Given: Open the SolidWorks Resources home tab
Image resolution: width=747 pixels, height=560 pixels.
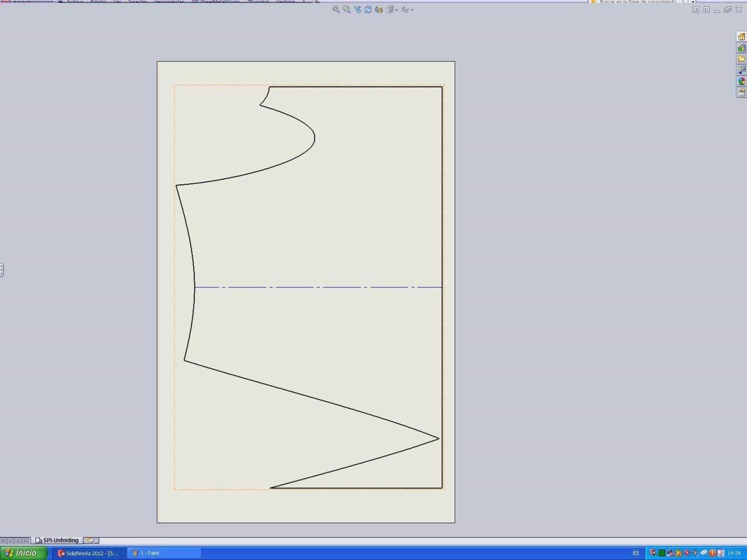Looking at the screenshot, I should (741, 37).
